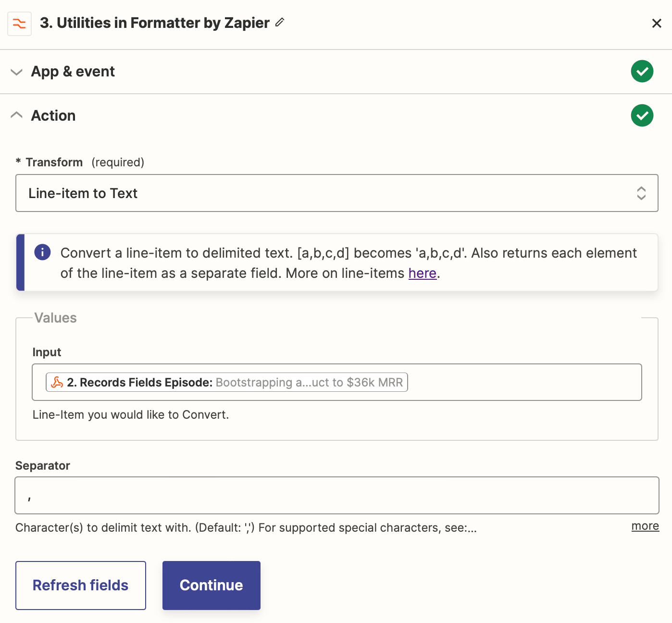Click the Formatter by Zapier app icon
The width and height of the screenshot is (672, 623).
click(x=19, y=23)
